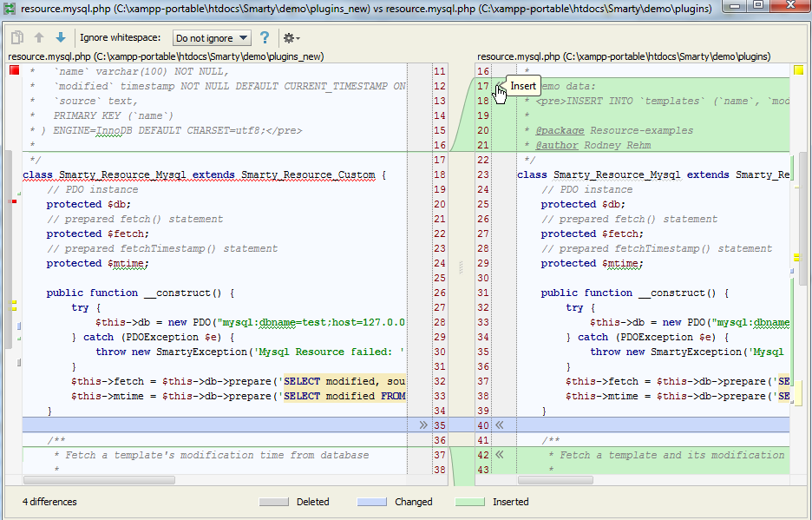
Task: Click the blue changed row at left line 35
Action: pos(215,425)
